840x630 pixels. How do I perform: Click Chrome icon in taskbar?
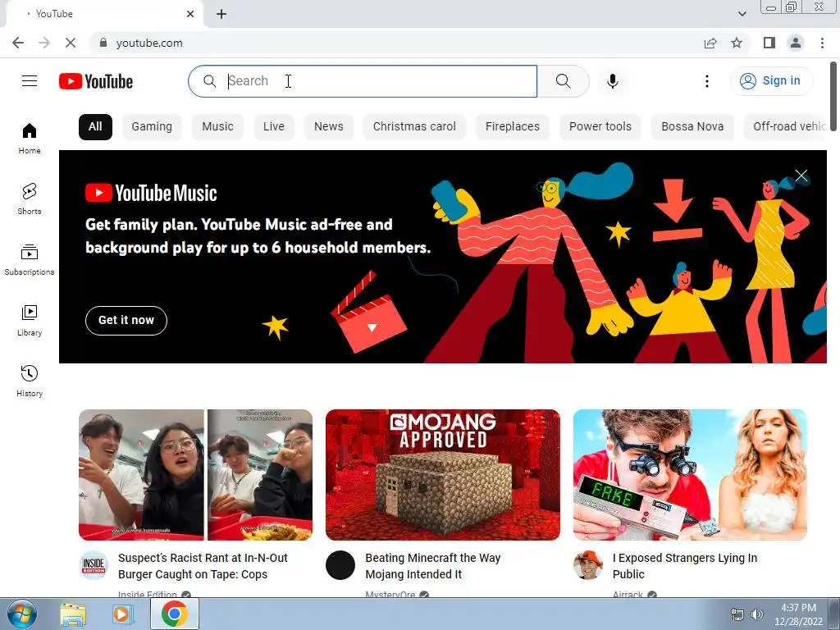click(175, 614)
